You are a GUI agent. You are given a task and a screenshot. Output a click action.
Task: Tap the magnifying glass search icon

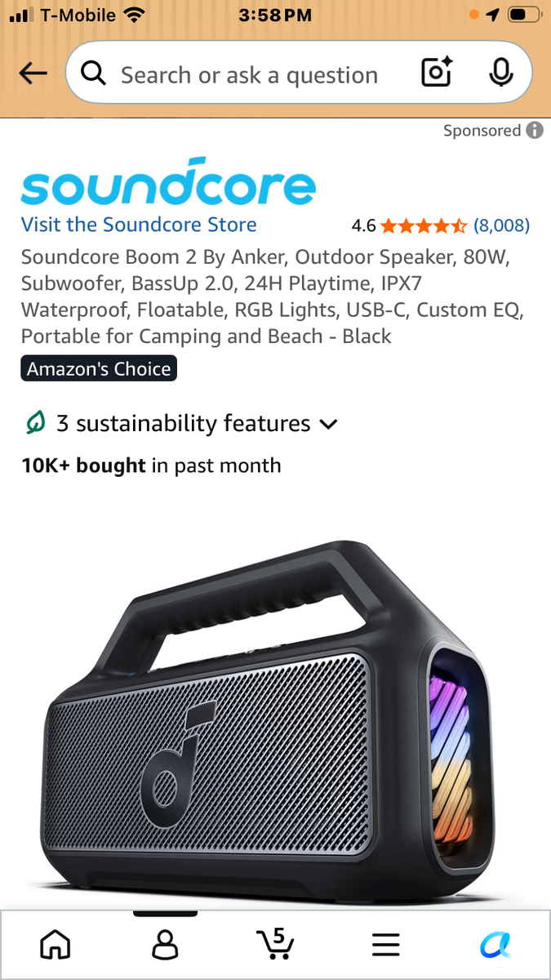pos(94,74)
